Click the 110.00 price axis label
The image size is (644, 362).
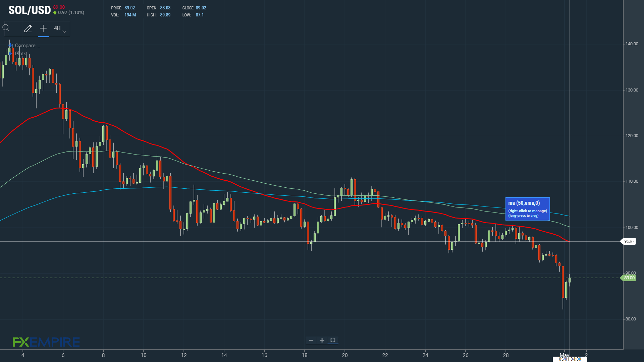(632, 181)
